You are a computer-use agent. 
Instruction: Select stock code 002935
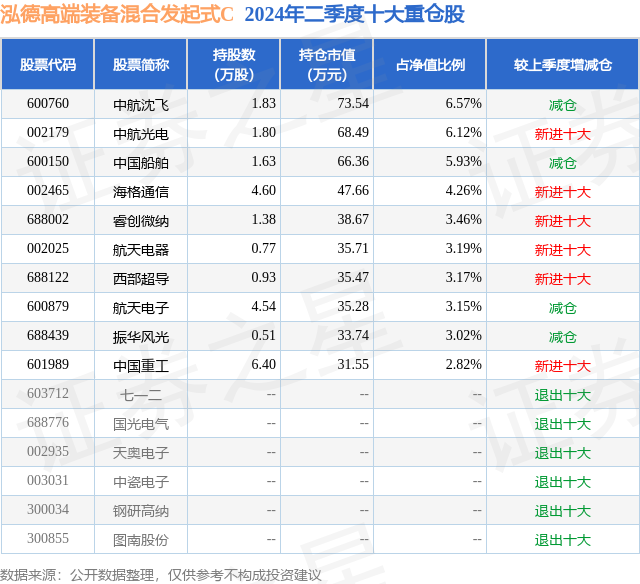point(48,451)
